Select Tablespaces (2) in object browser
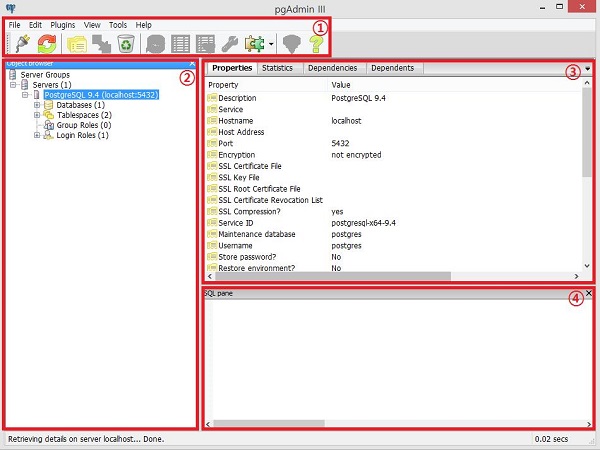Image resolution: width=600 pixels, height=450 pixels. pos(84,115)
